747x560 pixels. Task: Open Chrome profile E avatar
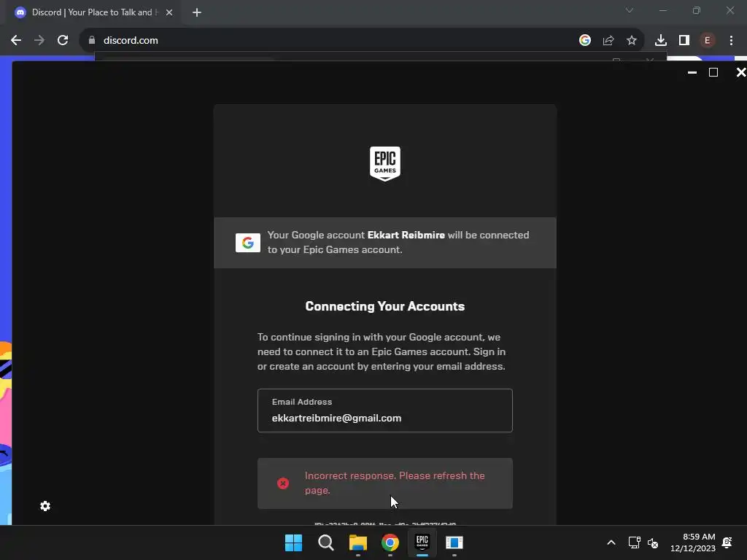pos(708,41)
